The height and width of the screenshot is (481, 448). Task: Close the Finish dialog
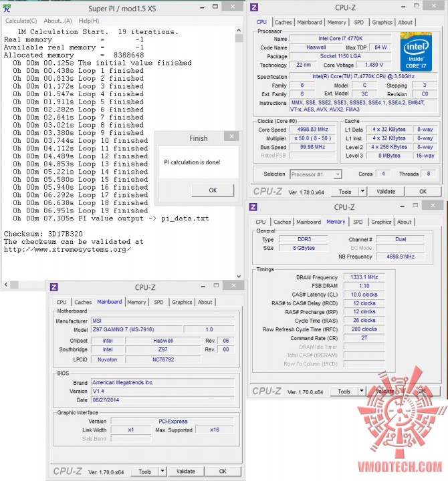(232, 136)
